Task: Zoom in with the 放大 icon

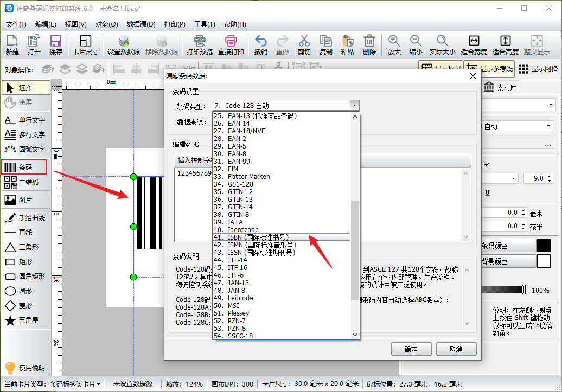Action: 394,43
